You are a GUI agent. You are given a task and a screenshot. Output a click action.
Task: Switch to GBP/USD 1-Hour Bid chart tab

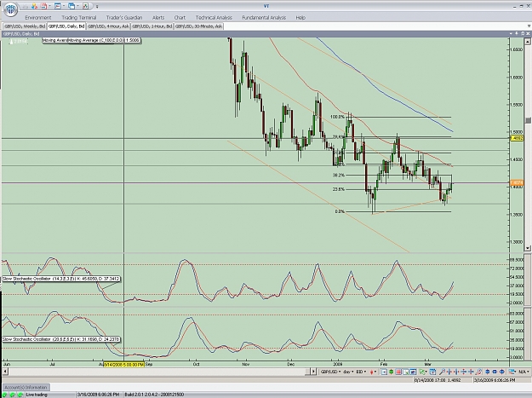coord(152,26)
